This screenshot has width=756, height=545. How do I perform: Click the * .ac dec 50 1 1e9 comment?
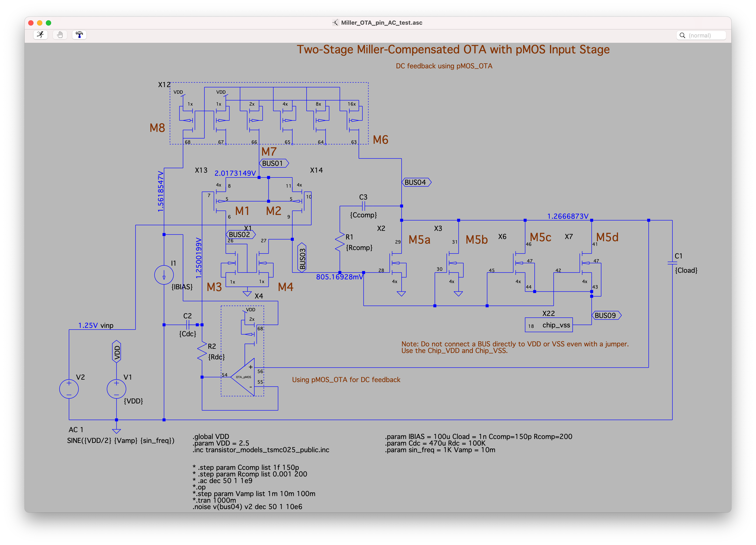[x=222, y=481]
